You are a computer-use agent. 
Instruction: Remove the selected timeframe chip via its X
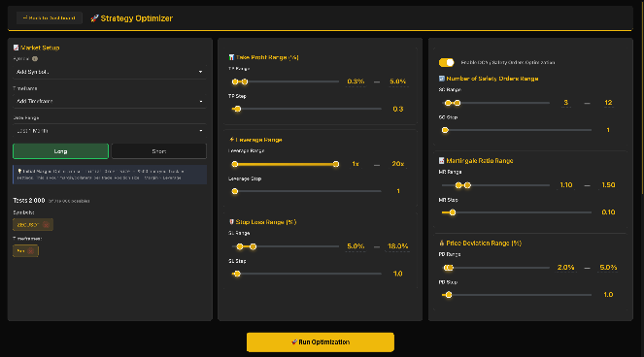(x=31, y=251)
